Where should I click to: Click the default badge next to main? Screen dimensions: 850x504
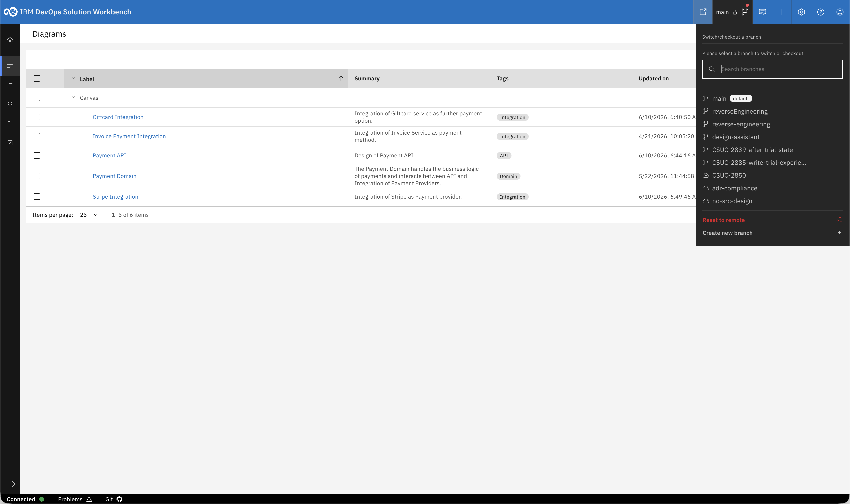[740, 98]
